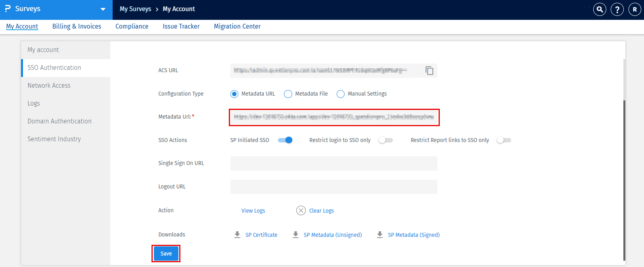Viewport: 644px width, 267px height.
Task: Click SP Metadata (Unsigned) download icon
Action: click(x=295, y=235)
